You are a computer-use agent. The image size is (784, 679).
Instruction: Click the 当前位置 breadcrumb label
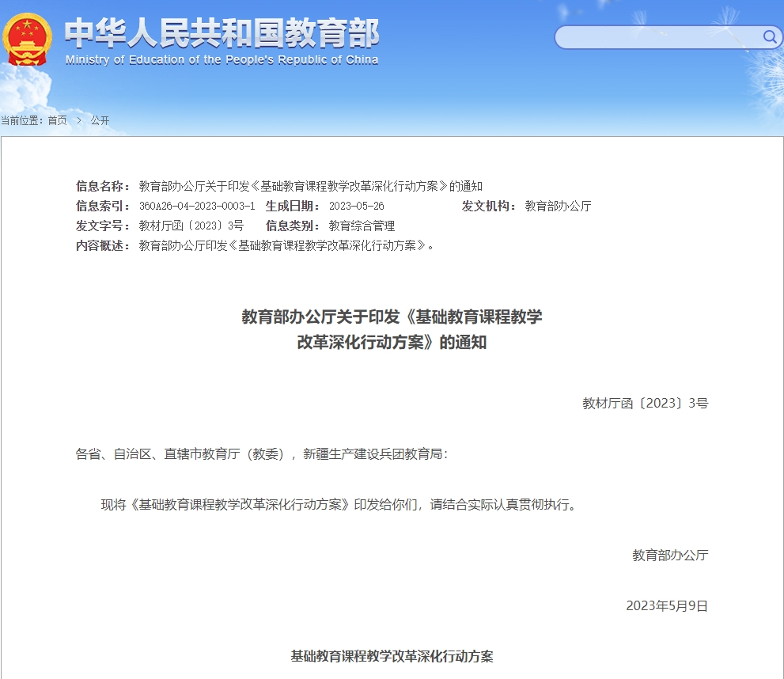22,120
